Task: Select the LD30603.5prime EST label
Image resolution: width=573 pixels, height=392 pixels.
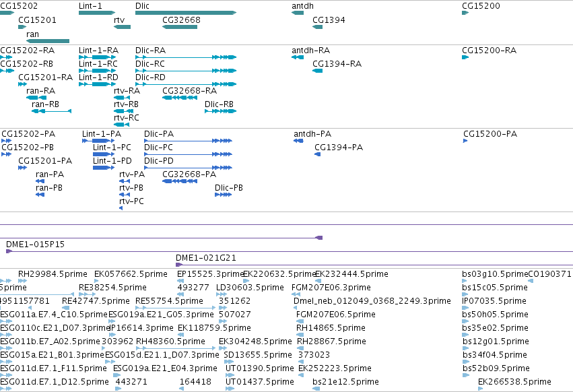Action: click(x=250, y=288)
